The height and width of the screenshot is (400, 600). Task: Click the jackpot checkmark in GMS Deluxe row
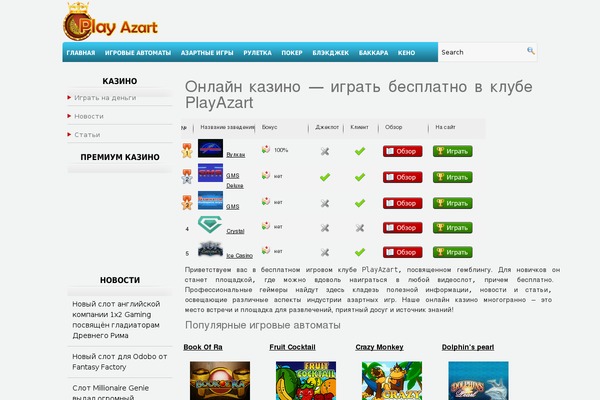coord(325,177)
